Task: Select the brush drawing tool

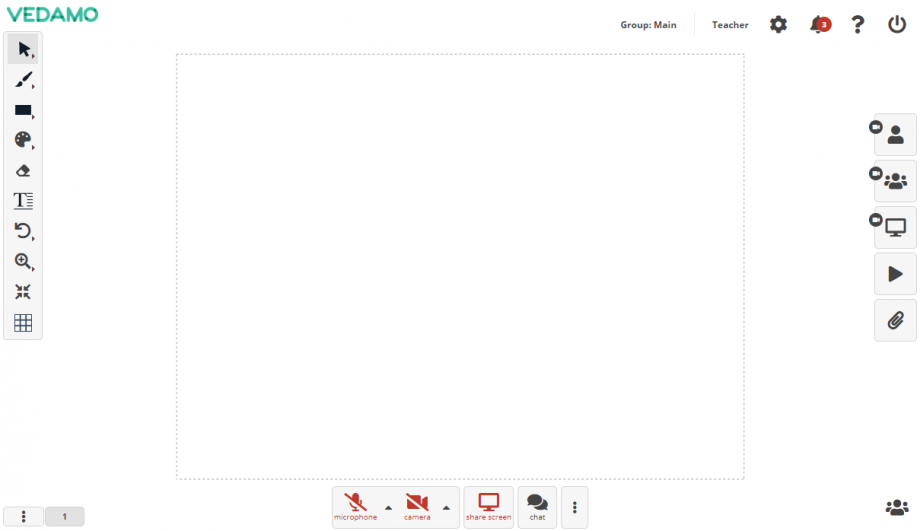Action: click(24, 80)
